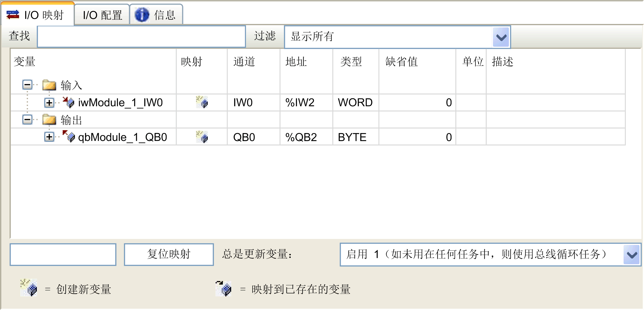Click the blue info icon on 信息 tab

click(142, 15)
